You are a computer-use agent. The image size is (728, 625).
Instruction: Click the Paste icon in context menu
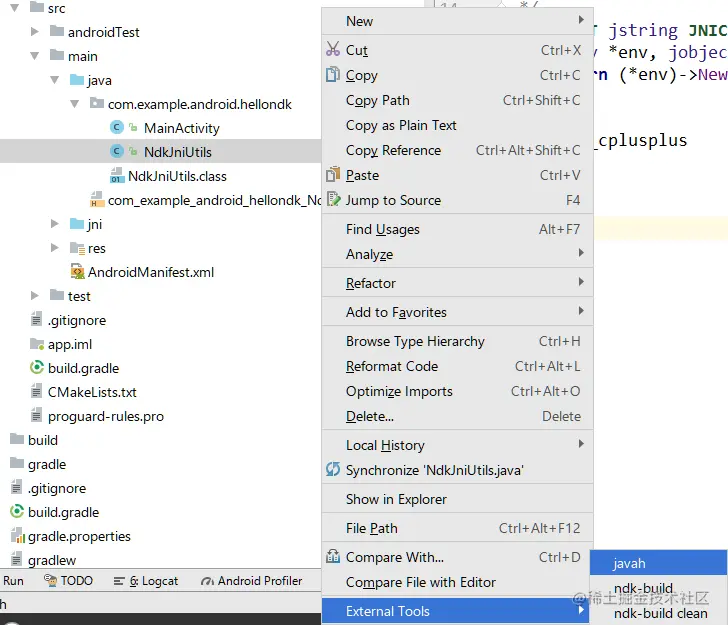[332, 175]
